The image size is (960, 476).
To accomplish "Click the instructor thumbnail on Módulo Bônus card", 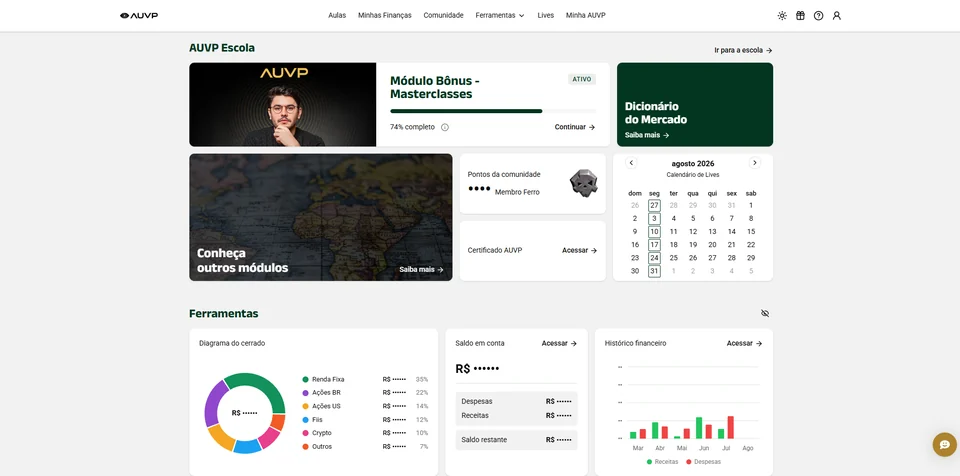I will tap(283, 105).
